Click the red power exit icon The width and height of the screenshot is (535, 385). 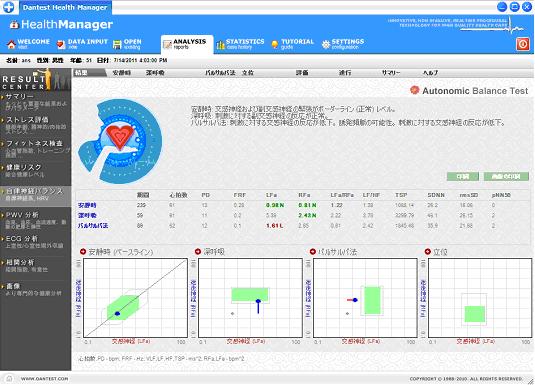pyautogui.click(x=523, y=44)
